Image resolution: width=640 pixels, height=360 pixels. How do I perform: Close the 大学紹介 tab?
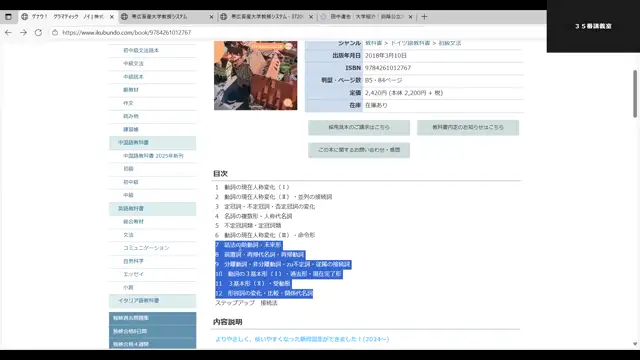tap(411, 17)
